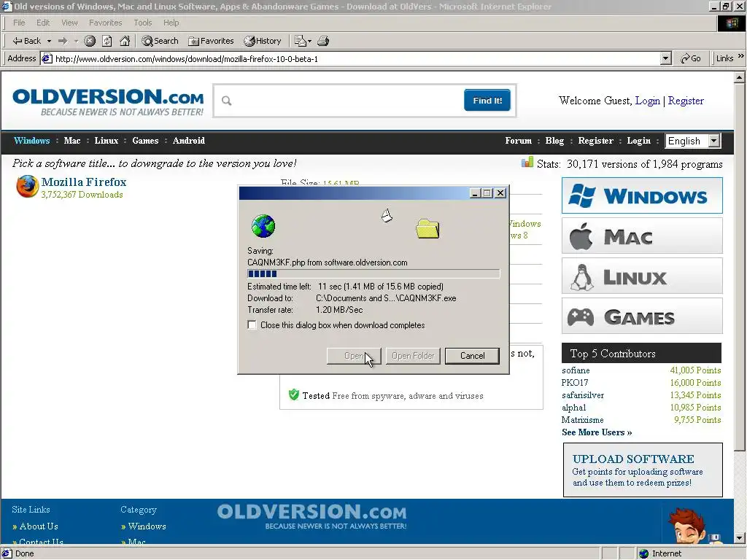Image resolution: width=747 pixels, height=560 pixels.
Task: Click the page scrollbar up arrow
Action: click(740, 77)
